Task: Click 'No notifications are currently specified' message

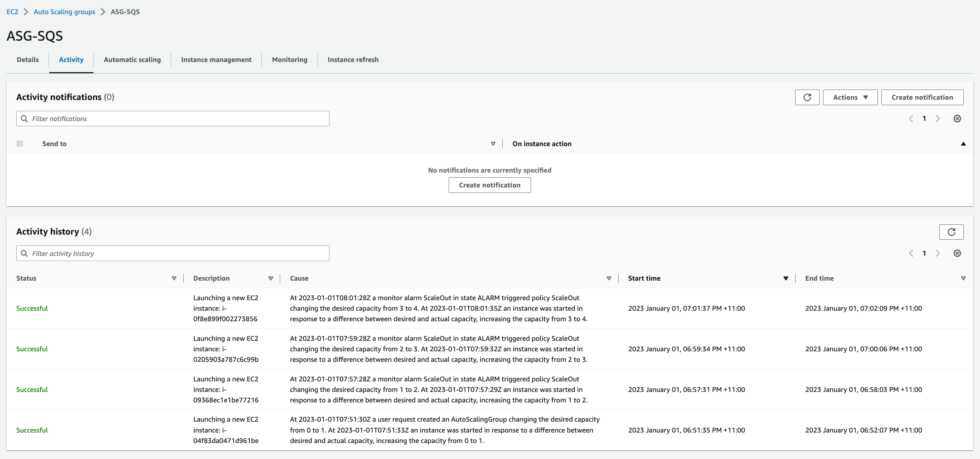Action: tap(490, 170)
